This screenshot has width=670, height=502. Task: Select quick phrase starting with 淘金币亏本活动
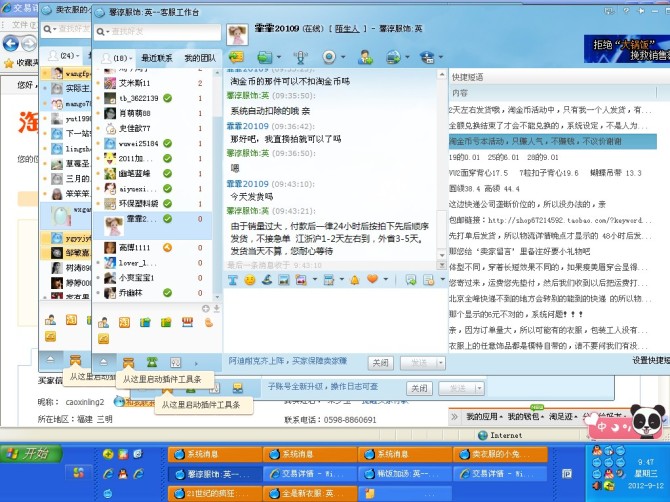[552, 141]
